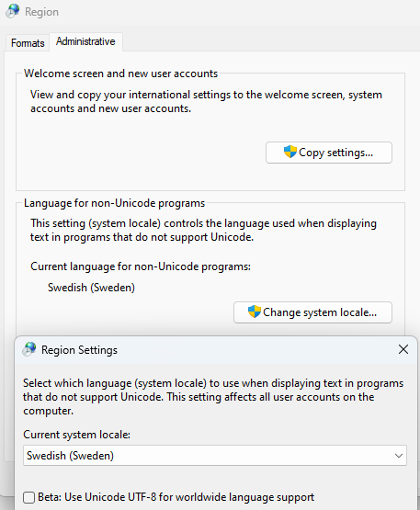Click the 'Language for non-Unicode programs' heading
The height and width of the screenshot is (510, 420).
pyautogui.click(x=114, y=203)
